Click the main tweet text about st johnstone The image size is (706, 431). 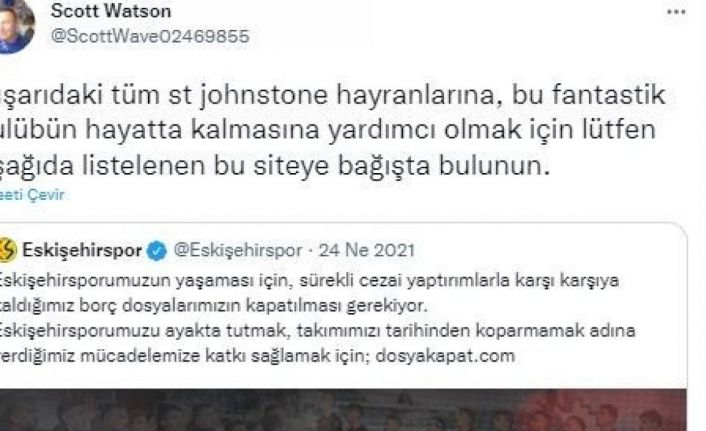coord(332,130)
